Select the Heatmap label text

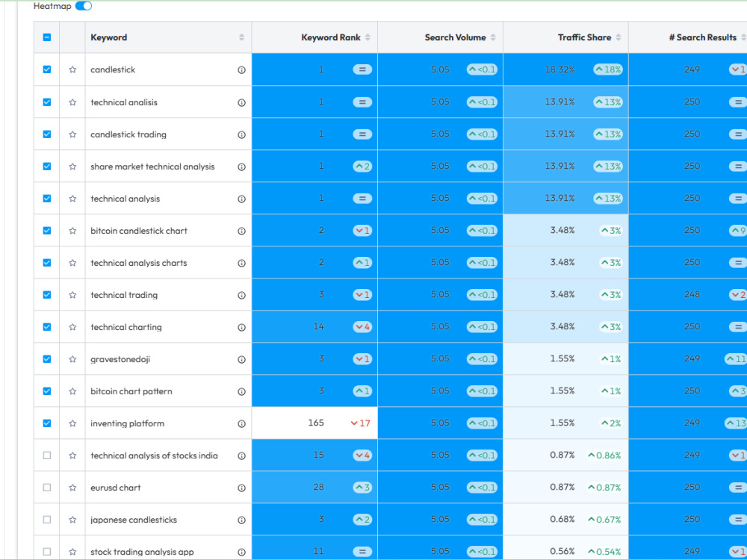coord(52,6)
